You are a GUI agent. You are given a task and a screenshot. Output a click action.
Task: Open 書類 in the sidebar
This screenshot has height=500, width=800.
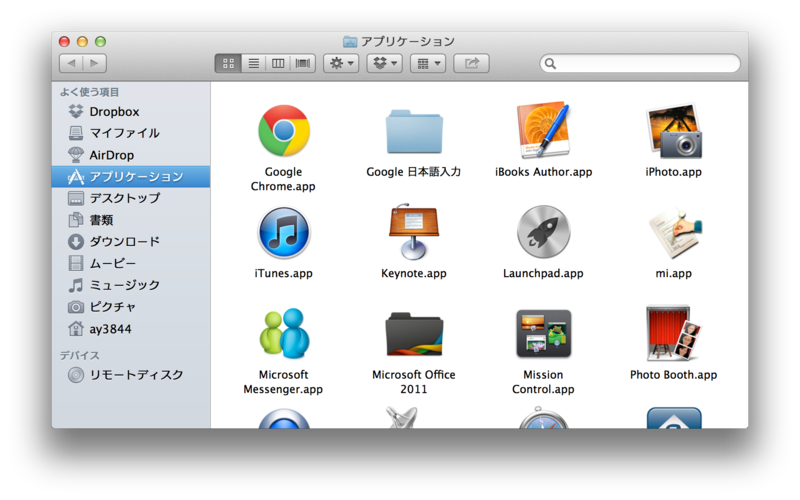131,220
